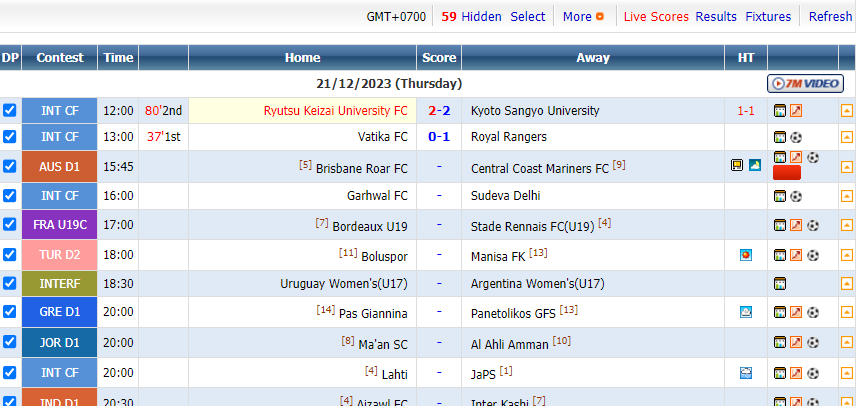Viewport: 857px width, 406px height.
Task: Open the More dropdown menu
Action: 583,16
